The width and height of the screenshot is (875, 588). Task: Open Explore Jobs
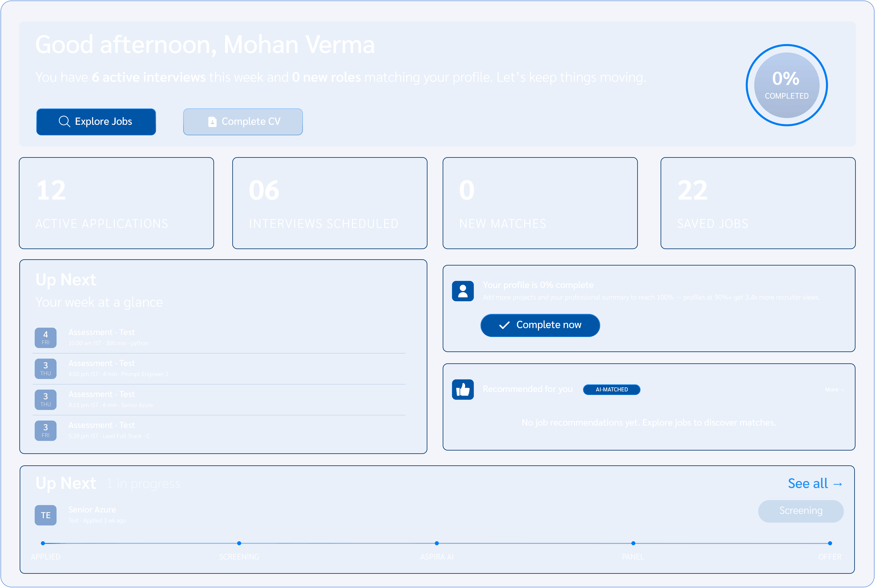point(96,122)
